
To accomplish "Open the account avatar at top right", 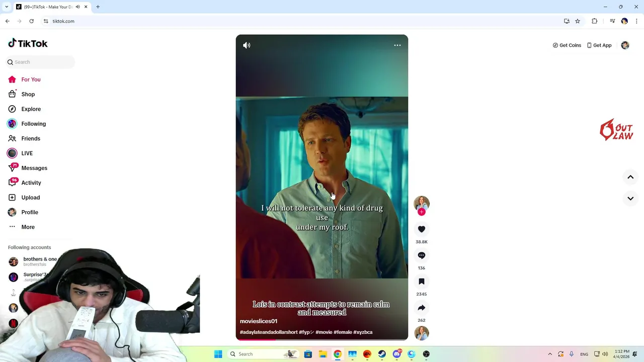I will (x=625, y=45).
